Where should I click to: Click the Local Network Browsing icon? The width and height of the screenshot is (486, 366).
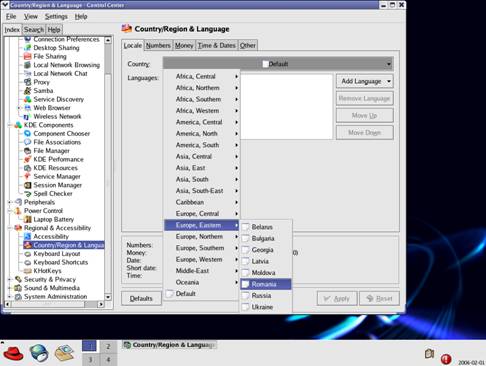coord(28,65)
